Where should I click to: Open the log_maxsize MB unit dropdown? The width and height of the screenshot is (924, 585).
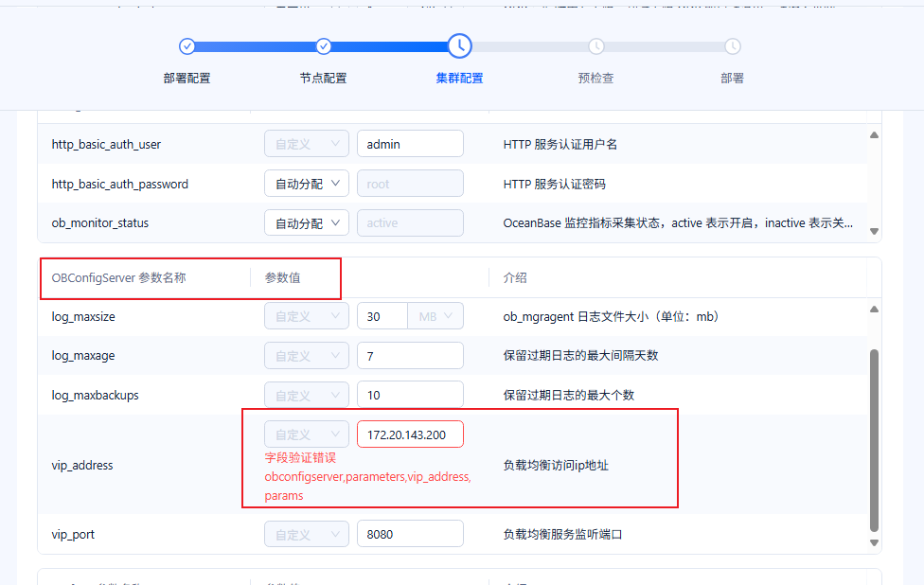pyautogui.click(x=435, y=316)
